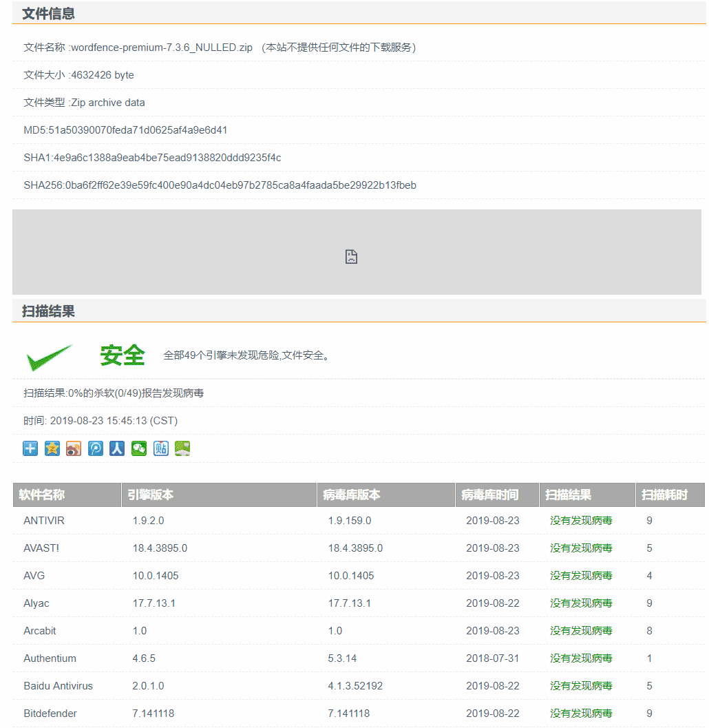The width and height of the screenshot is (709, 728).
Task: Click the SHA1 hash value line
Action: [152, 158]
